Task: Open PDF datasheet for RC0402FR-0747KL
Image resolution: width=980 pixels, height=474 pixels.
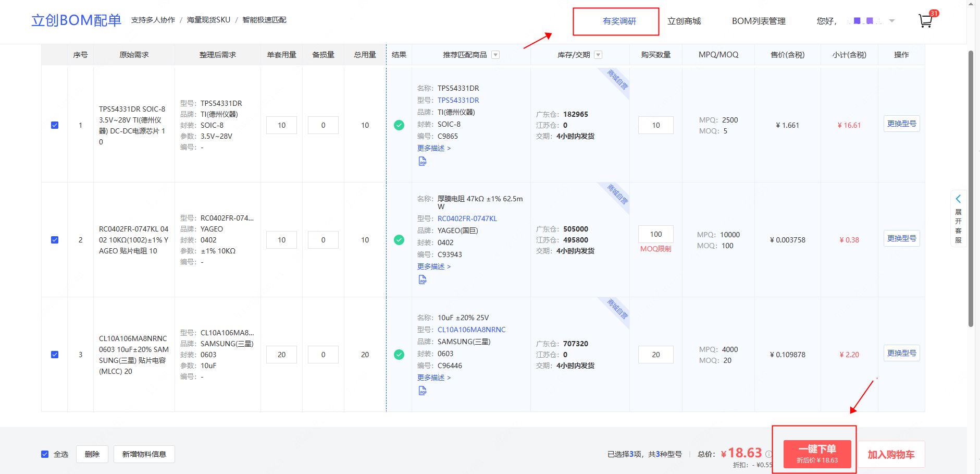Action: tap(423, 280)
